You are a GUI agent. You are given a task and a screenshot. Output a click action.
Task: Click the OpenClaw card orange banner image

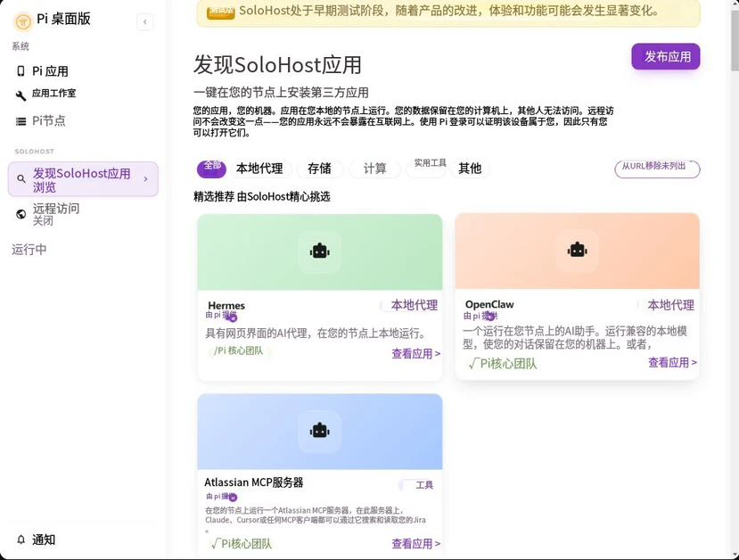(578, 251)
